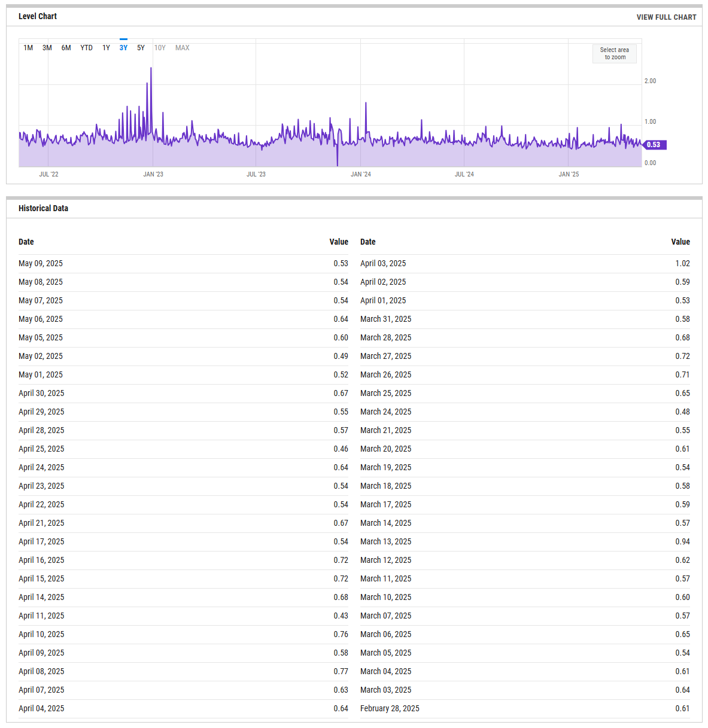Click the March 31, 2025 date
708x728 pixels.
386,319
